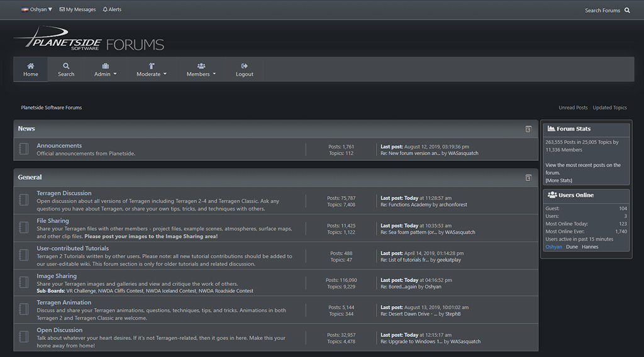Viewport: 644px width, 357px height.
Task: Open the User-contributed Tutorials board
Action: coord(73,248)
